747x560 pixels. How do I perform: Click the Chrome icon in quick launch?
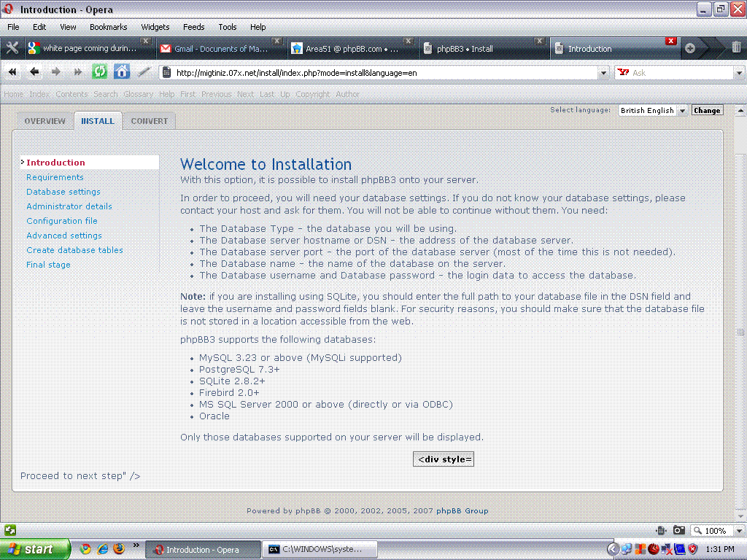[x=85, y=549]
